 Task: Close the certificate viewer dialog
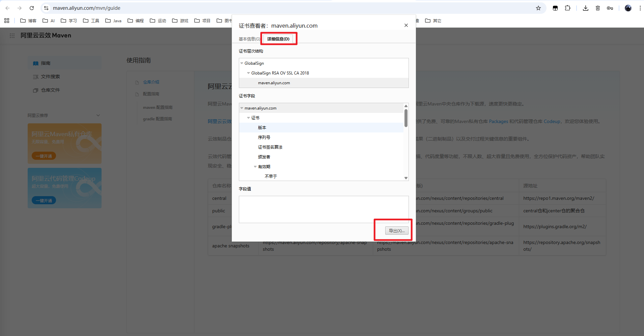point(406,25)
